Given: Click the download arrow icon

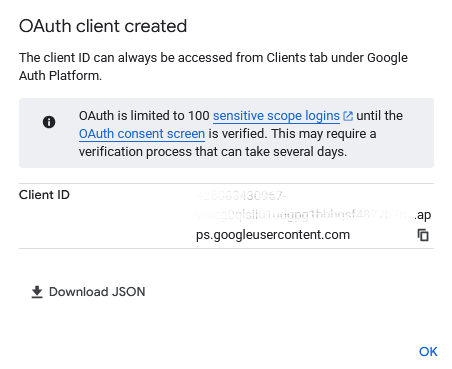Looking at the screenshot, I should [x=37, y=292].
